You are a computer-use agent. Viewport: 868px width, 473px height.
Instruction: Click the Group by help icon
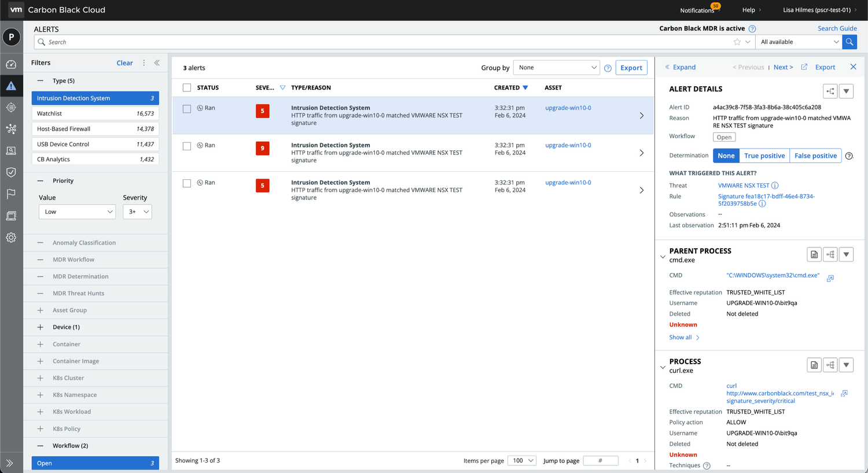pos(608,68)
